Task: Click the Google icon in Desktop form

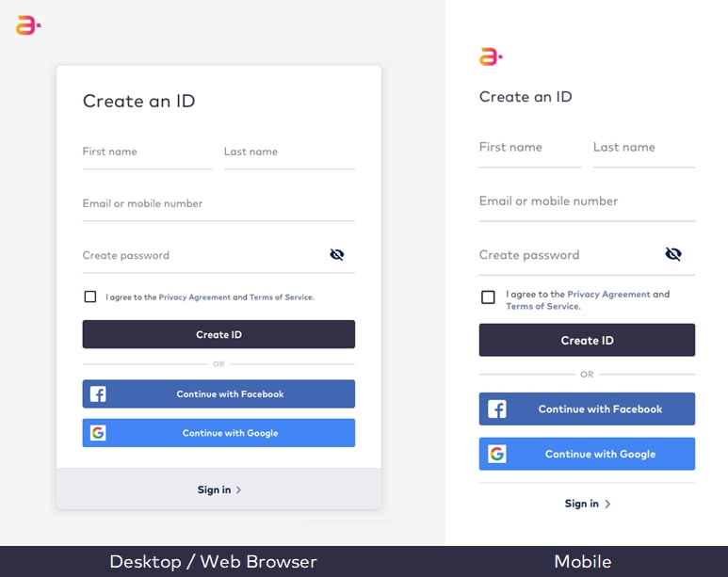Action: 98,433
